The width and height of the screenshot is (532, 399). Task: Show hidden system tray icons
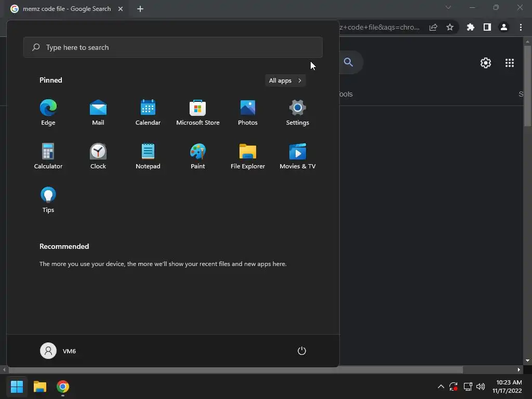[441, 387]
